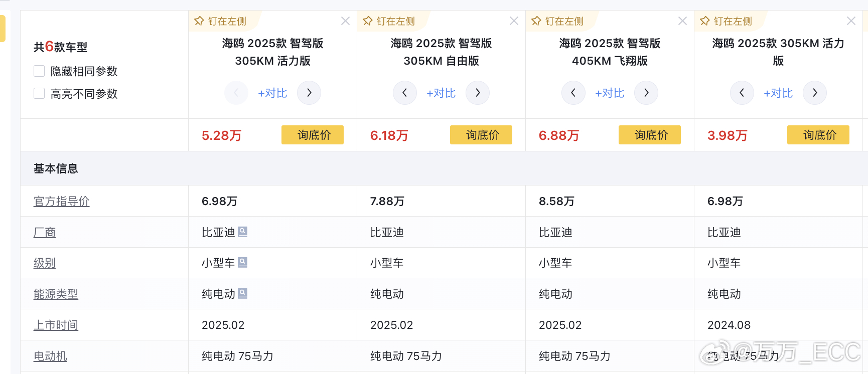Click the 海鸥 2025款 智驾版 305KM 活力版 title
The image size is (868, 374).
272,52
